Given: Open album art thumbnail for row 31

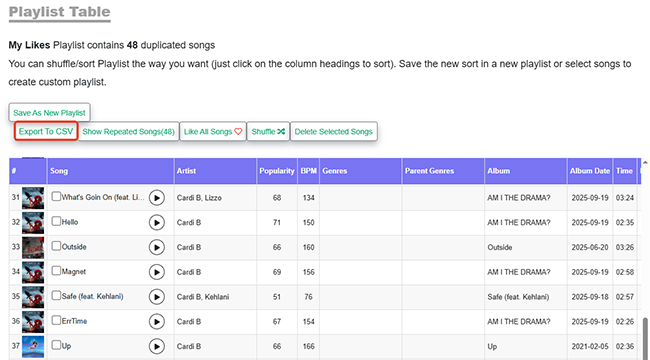Looking at the screenshot, I should coord(33,198).
